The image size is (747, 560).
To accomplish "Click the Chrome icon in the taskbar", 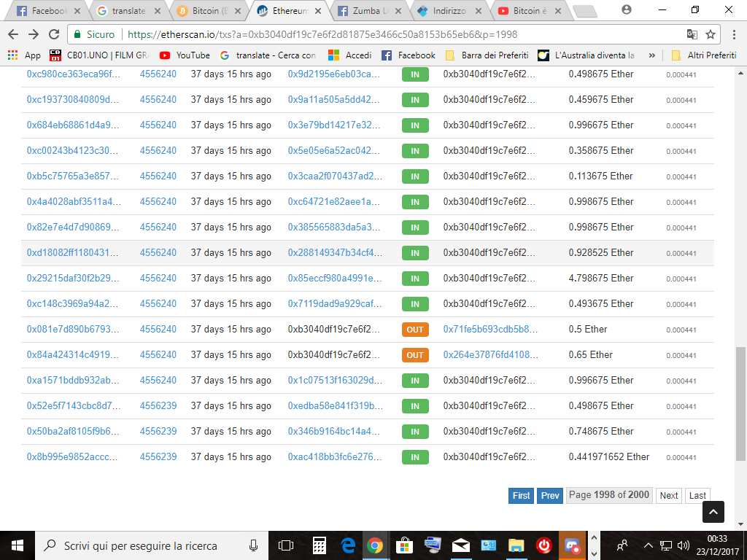I will point(375,545).
